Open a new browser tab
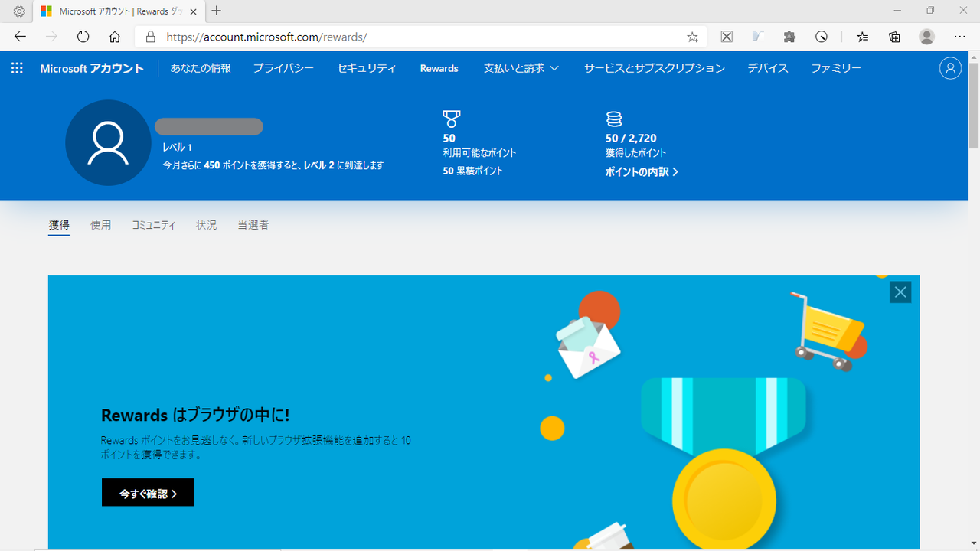The width and height of the screenshot is (980, 551). coord(217,11)
